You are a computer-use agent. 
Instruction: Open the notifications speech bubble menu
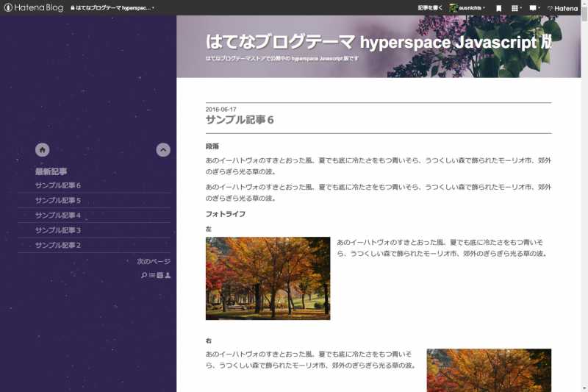click(534, 8)
